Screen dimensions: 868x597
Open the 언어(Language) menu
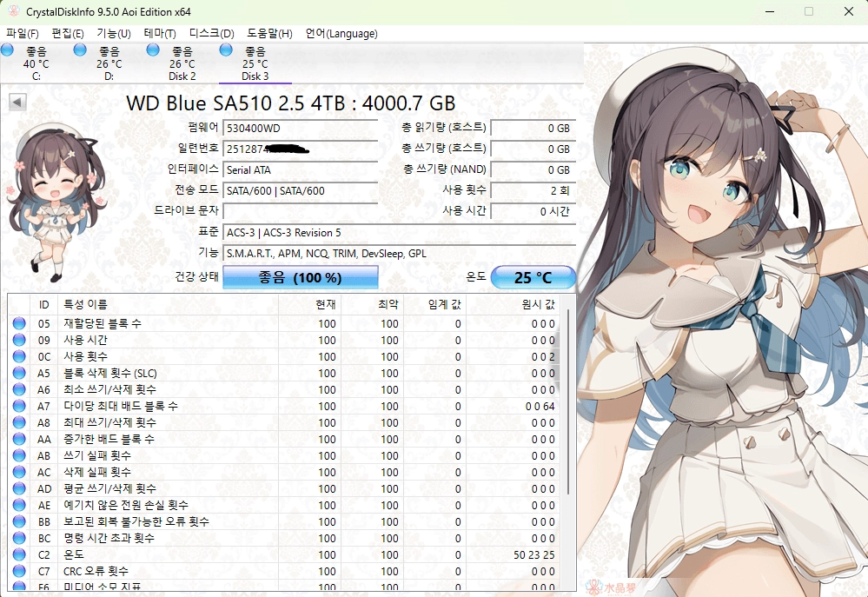coord(341,33)
